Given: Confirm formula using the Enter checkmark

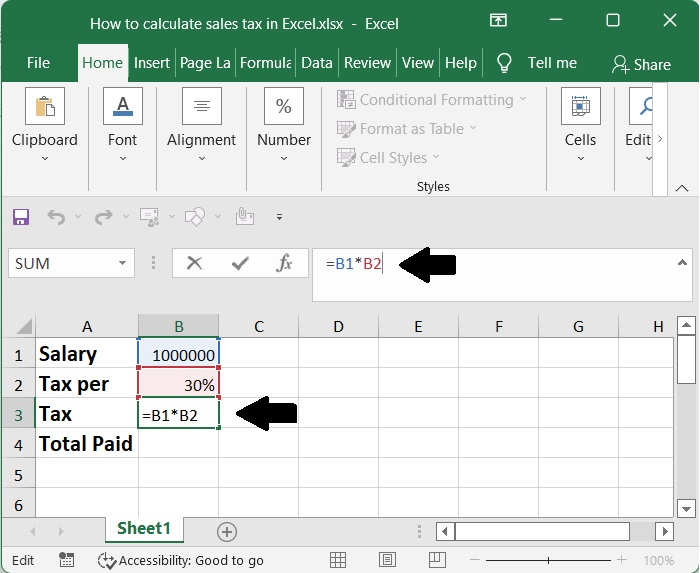Looking at the screenshot, I should [240, 263].
